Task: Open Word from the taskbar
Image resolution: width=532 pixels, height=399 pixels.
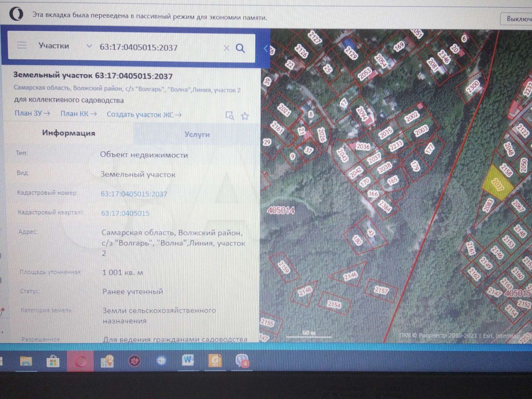Action: tap(188, 361)
